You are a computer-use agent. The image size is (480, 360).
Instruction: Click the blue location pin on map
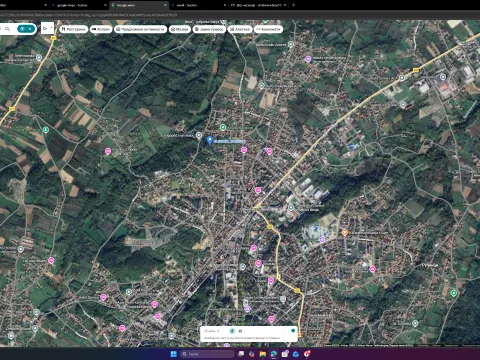click(209, 140)
